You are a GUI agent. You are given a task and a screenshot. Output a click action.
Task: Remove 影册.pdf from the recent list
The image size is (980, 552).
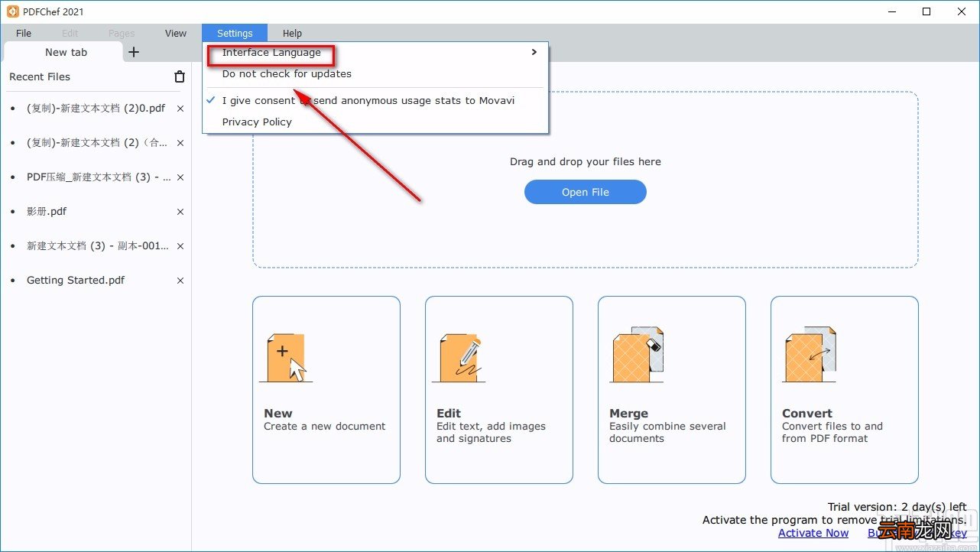(180, 212)
